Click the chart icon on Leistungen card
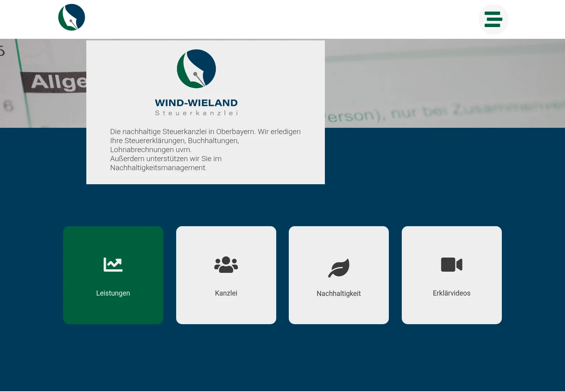This screenshot has width=565, height=392. coord(113,265)
